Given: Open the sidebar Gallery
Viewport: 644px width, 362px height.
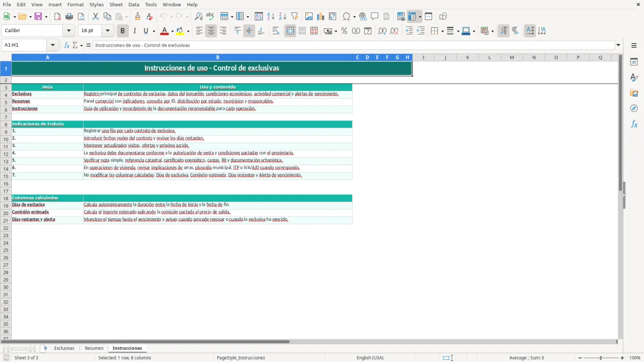Looking at the screenshot, I should coord(634,93).
